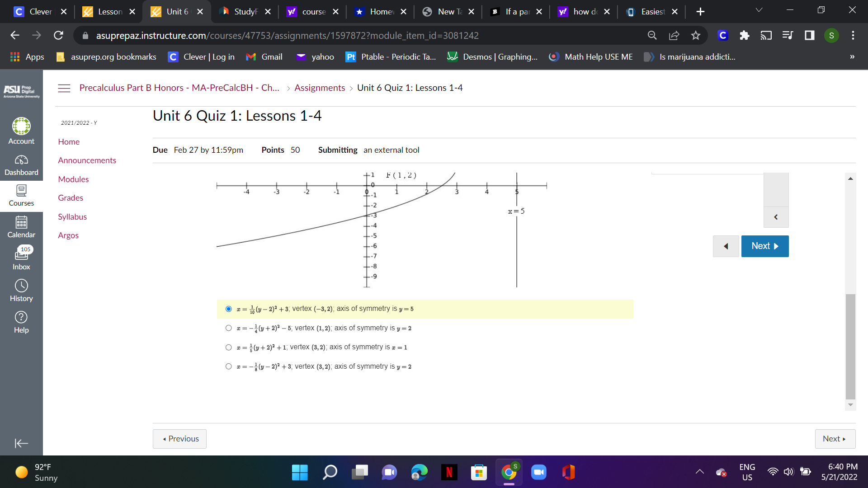
Task: Click the Announcements sidebar menu item
Action: click(x=87, y=160)
